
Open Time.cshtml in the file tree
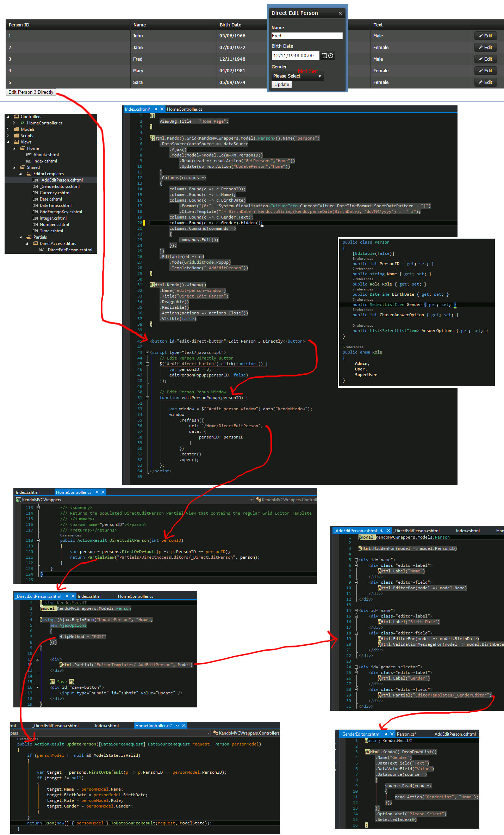(51, 231)
